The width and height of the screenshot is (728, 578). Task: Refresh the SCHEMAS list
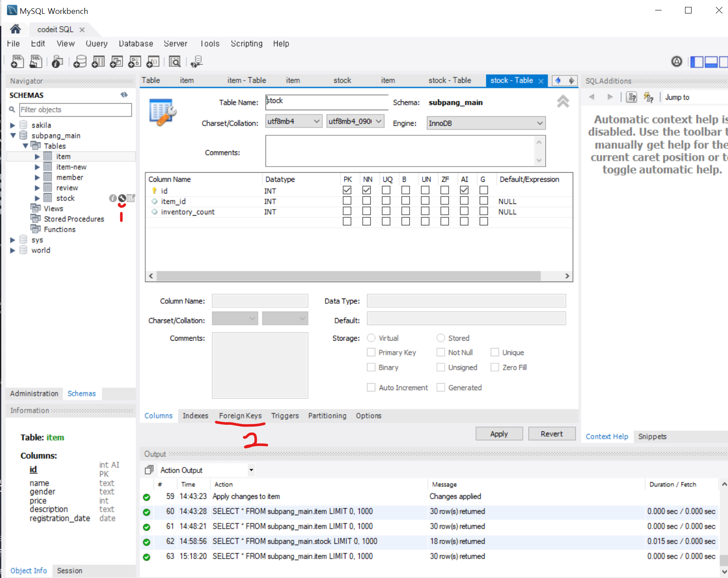(124, 95)
